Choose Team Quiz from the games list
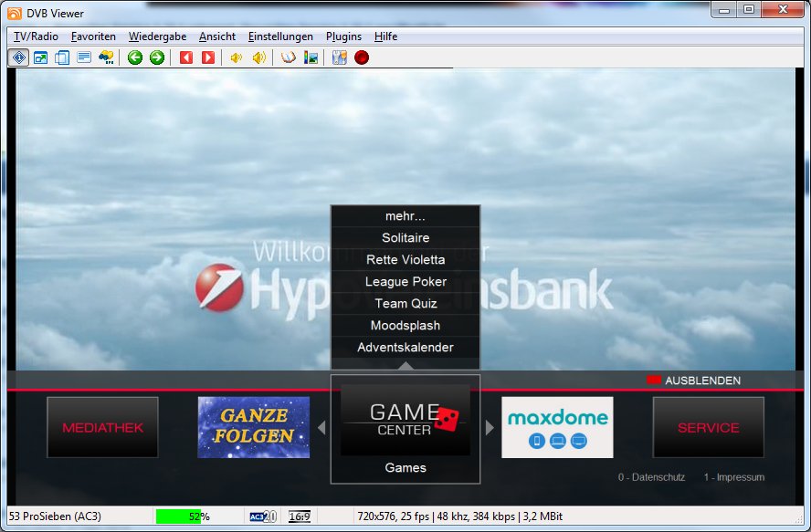Viewport: 811px width, 532px height. click(405, 304)
